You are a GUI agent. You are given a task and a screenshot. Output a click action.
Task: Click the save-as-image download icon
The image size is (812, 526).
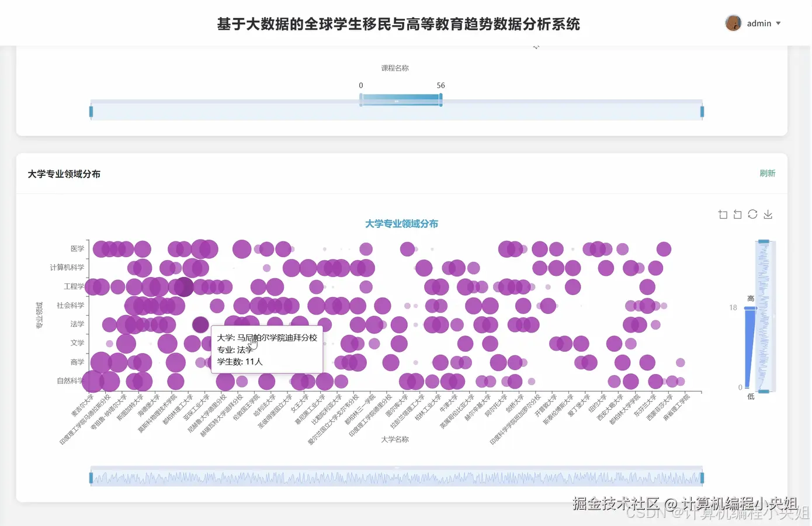pos(768,214)
